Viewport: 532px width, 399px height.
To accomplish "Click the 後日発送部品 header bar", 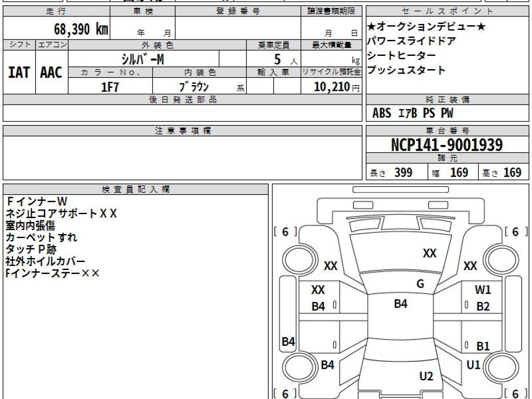I will pyautogui.click(x=183, y=100).
